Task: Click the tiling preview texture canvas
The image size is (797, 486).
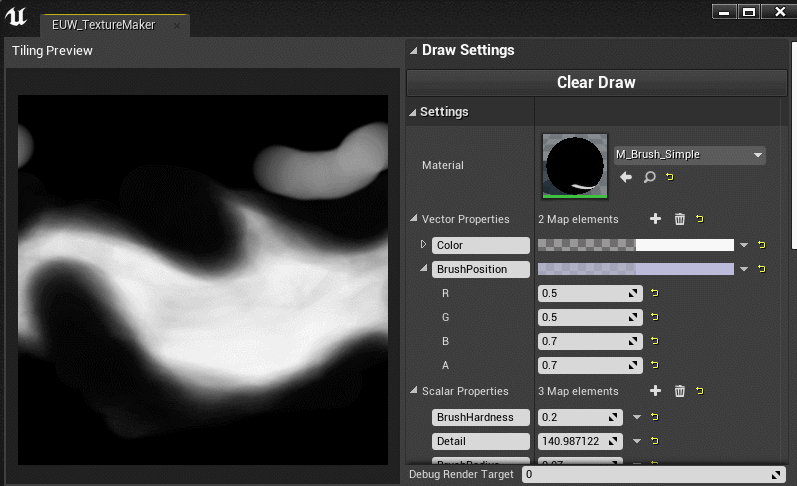Action: click(203, 280)
